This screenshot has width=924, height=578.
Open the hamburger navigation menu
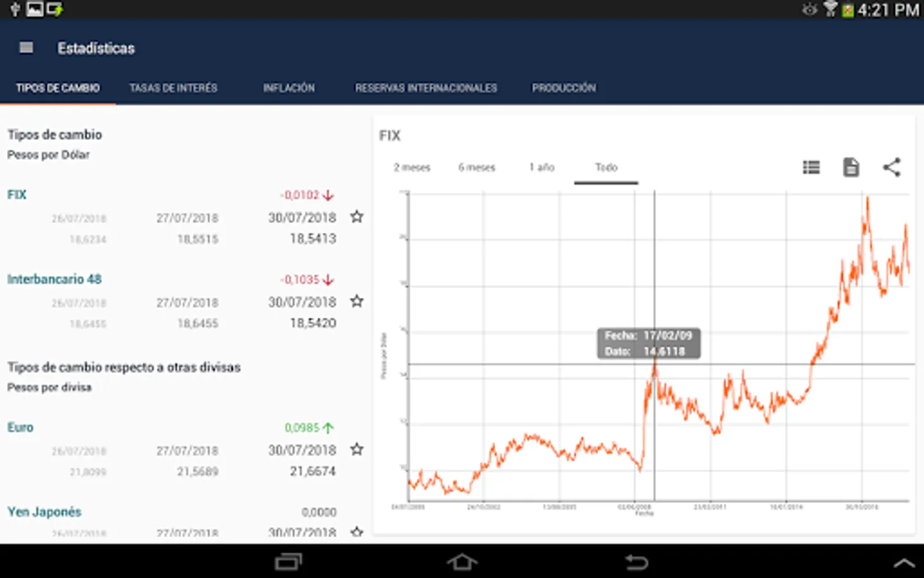(26, 48)
